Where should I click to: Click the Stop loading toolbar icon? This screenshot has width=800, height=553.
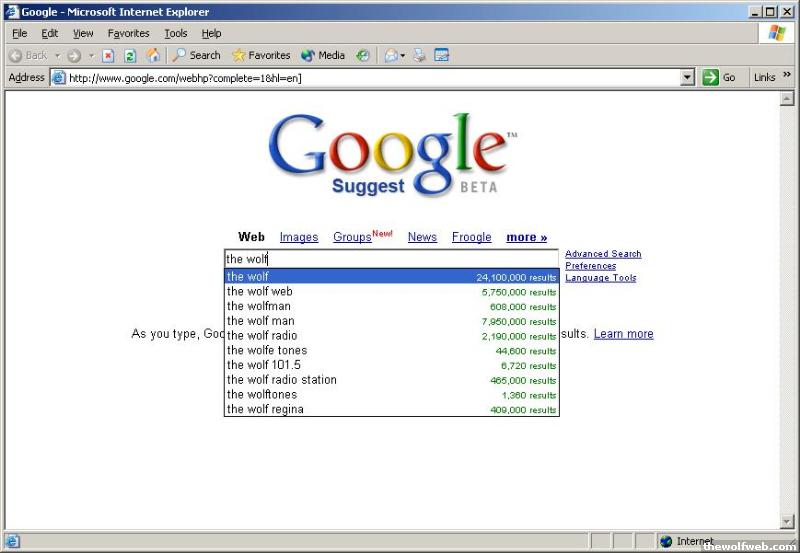click(x=108, y=56)
